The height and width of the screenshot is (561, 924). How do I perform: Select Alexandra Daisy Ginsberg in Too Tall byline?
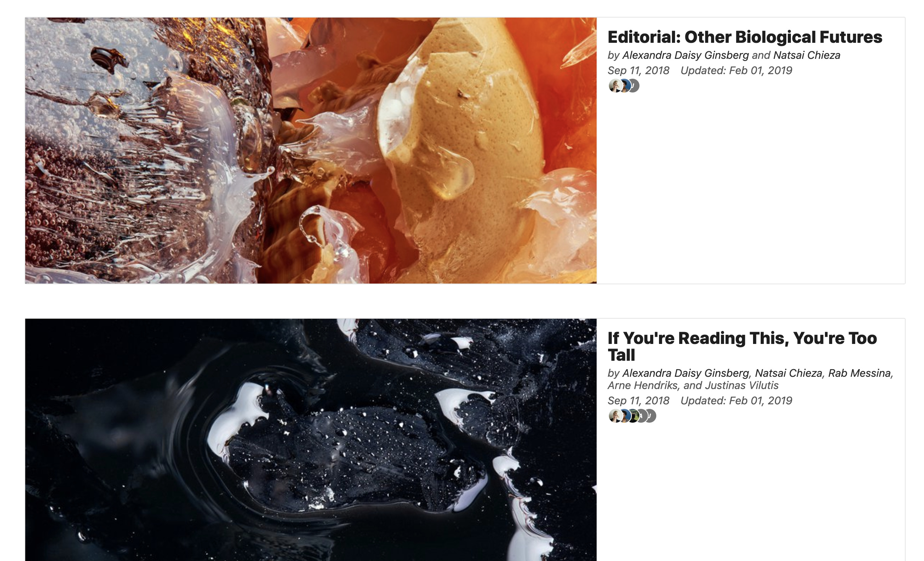pos(685,373)
